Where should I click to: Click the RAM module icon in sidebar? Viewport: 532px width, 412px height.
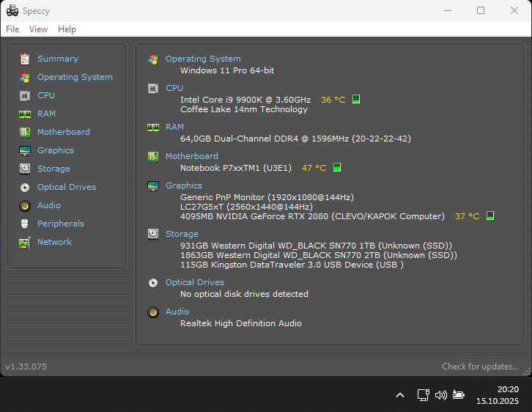[24, 114]
